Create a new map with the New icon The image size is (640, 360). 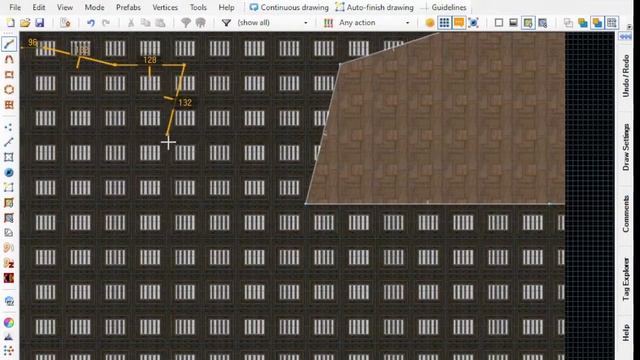[x=10, y=23]
